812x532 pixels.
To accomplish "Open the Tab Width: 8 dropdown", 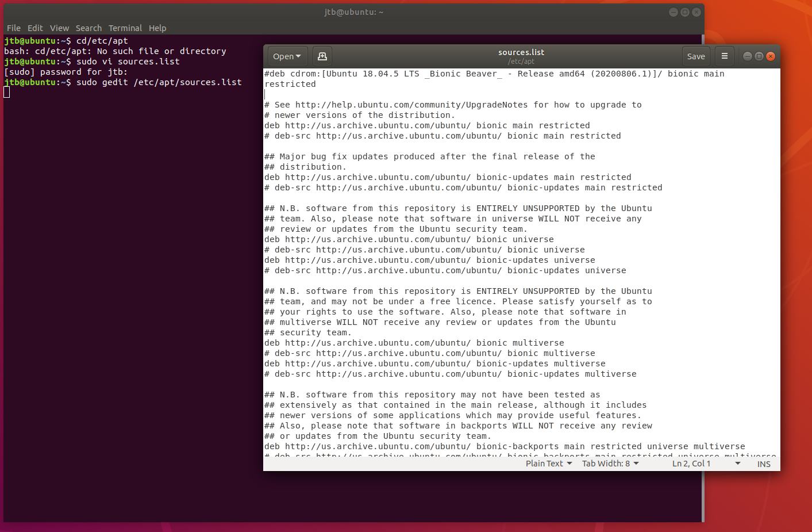I will tap(610, 464).
